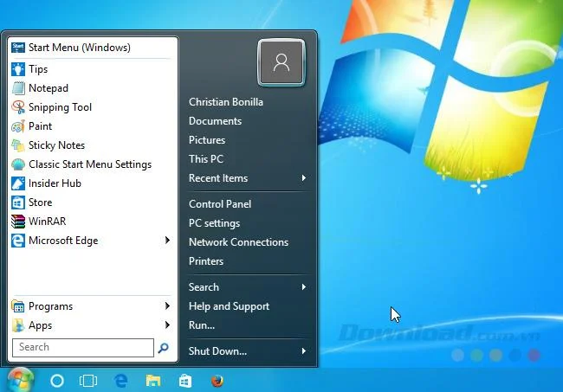Expand the Programs submenu arrow
The width and height of the screenshot is (563, 392).
[167, 306]
